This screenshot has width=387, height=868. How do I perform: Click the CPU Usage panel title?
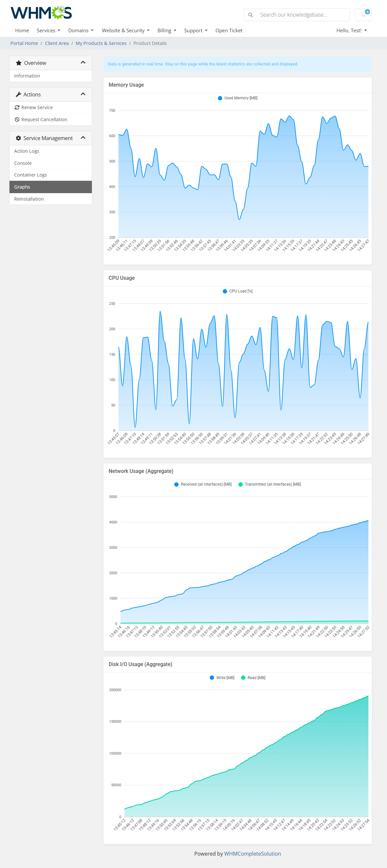(122, 278)
